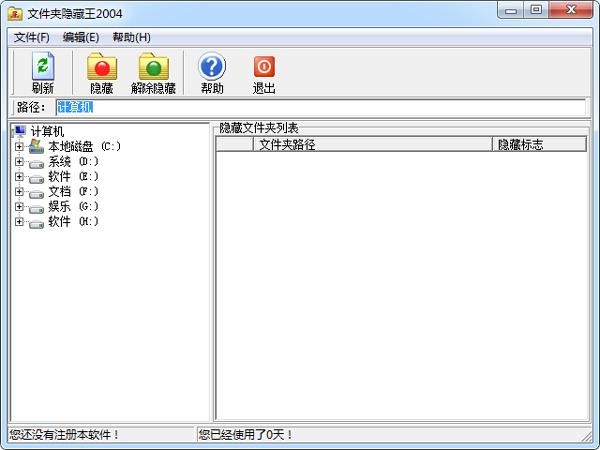Select the 计算机 tree label
Viewport: 600px width, 450px height.
pyautogui.click(x=47, y=131)
